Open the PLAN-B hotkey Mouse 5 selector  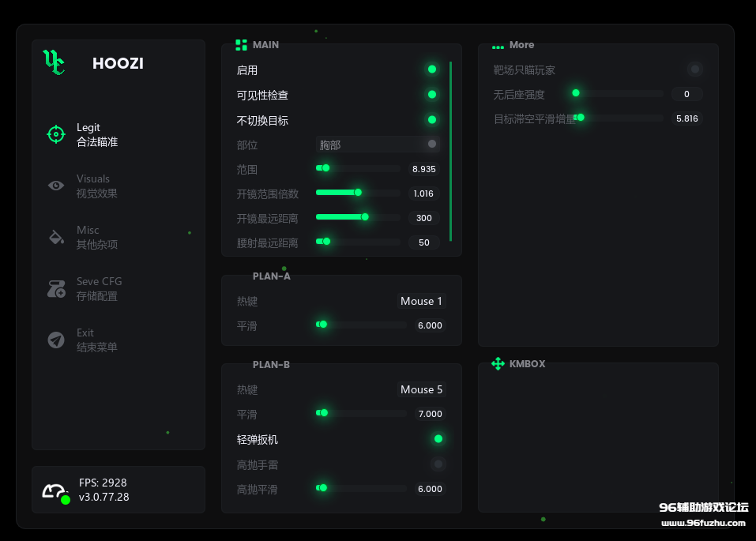[x=421, y=389]
